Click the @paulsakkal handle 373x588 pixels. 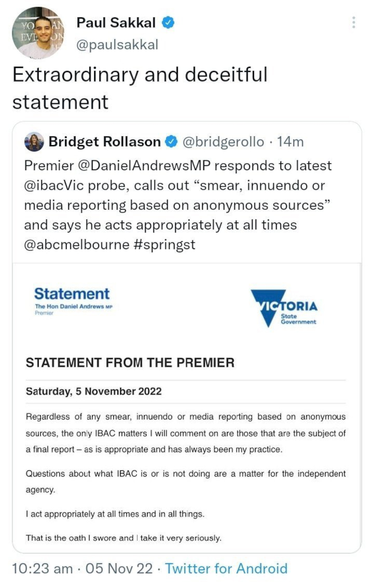(117, 45)
